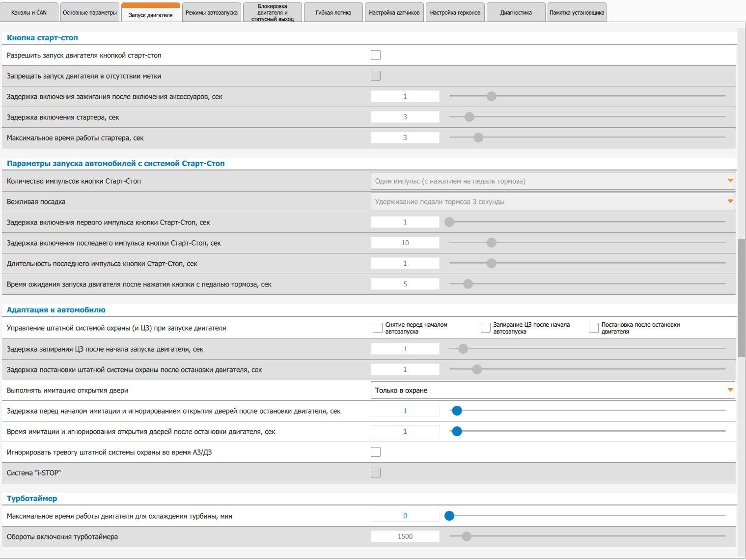Open Количество импульсов кнопки Старт-Стоп dropdown arrow
Image resolution: width=746 pixels, height=560 pixels.
(x=730, y=181)
